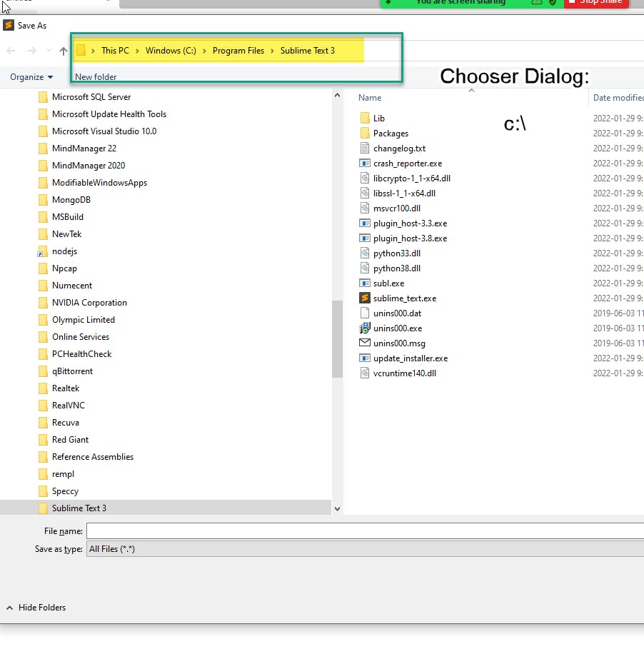Select the python33.dll icon
Viewport: 644px width, 669px height.
coord(365,253)
